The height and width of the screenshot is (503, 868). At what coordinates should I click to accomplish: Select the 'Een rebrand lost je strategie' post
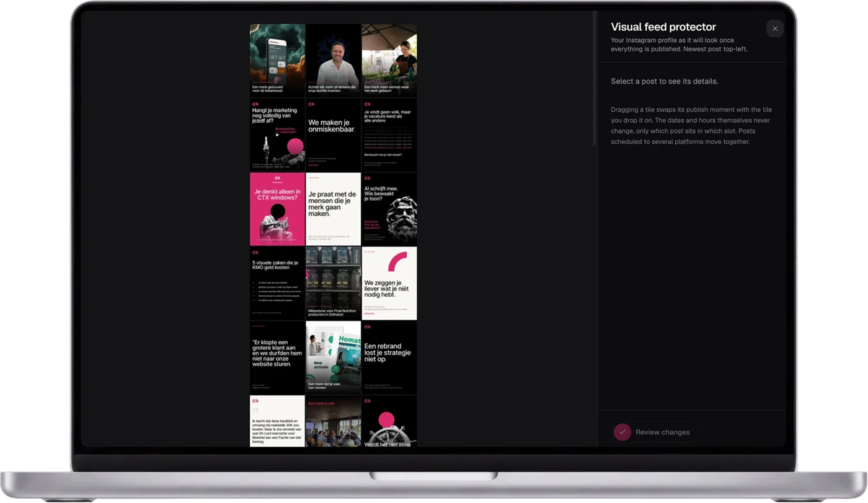click(x=389, y=357)
